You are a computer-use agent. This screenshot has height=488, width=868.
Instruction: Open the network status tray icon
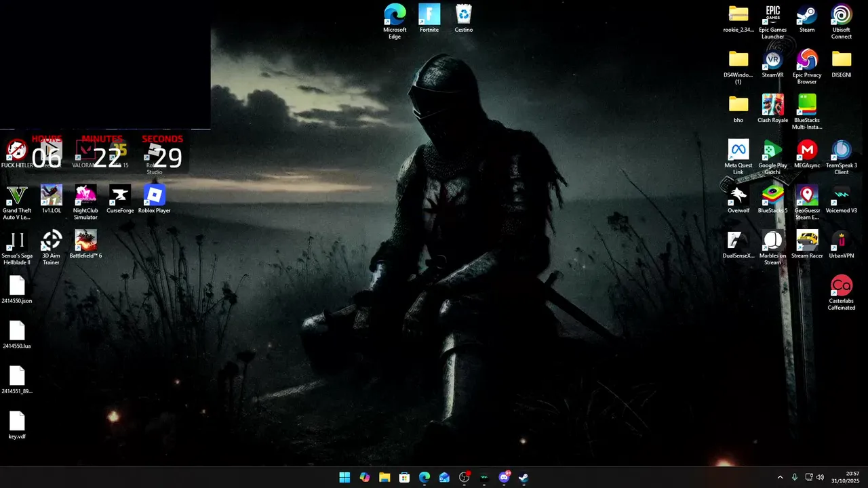click(808, 477)
